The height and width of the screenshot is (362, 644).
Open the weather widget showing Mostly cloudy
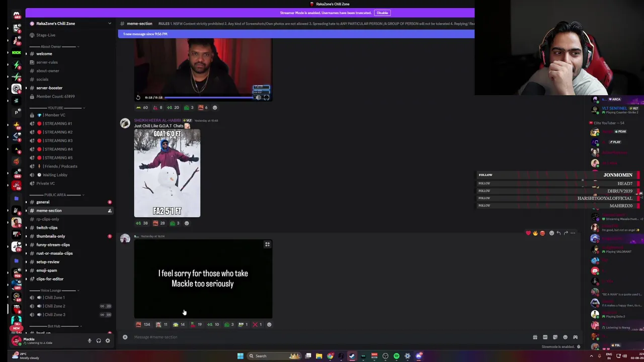25,356
